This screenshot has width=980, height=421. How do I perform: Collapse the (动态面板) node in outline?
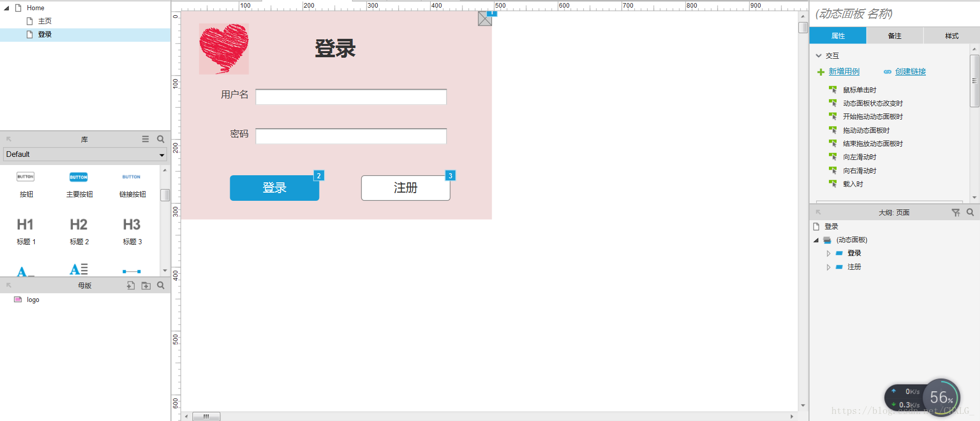click(816, 240)
